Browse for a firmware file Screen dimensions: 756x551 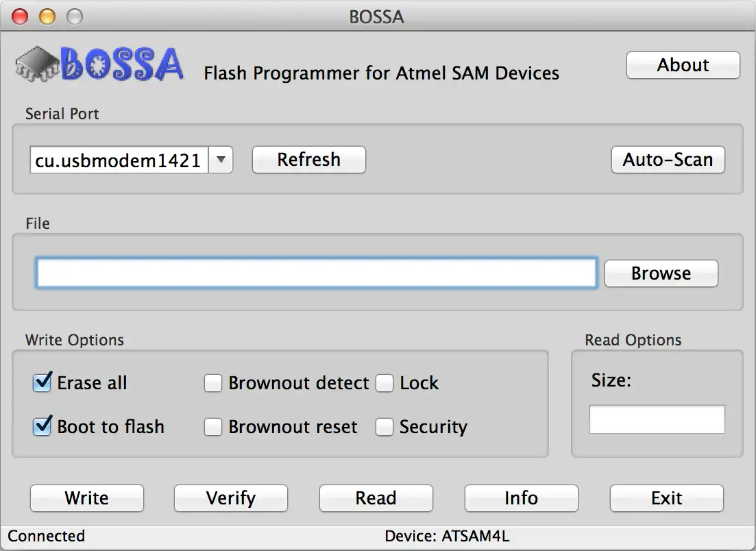pyautogui.click(x=661, y=273)
